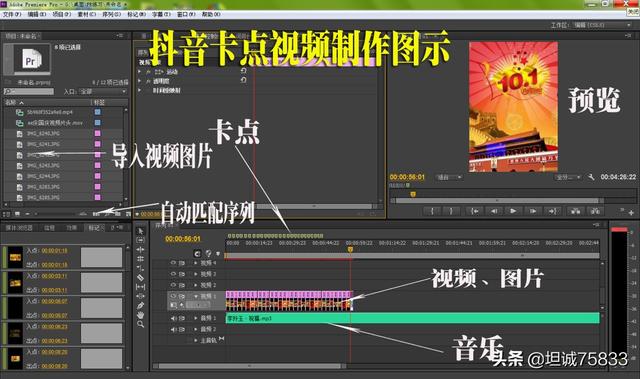
Task: Expand the master audio track (主音轨)
Action: 196,340
